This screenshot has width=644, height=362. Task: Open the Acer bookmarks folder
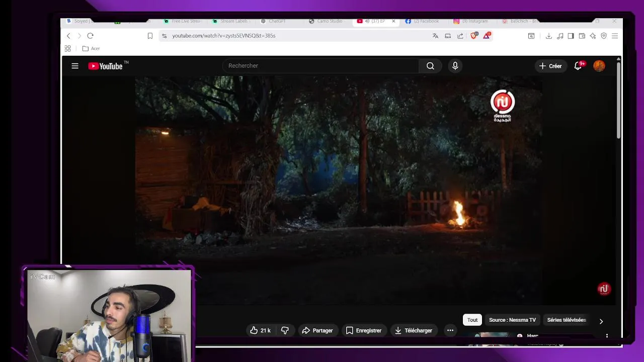[x=91, y=48]
